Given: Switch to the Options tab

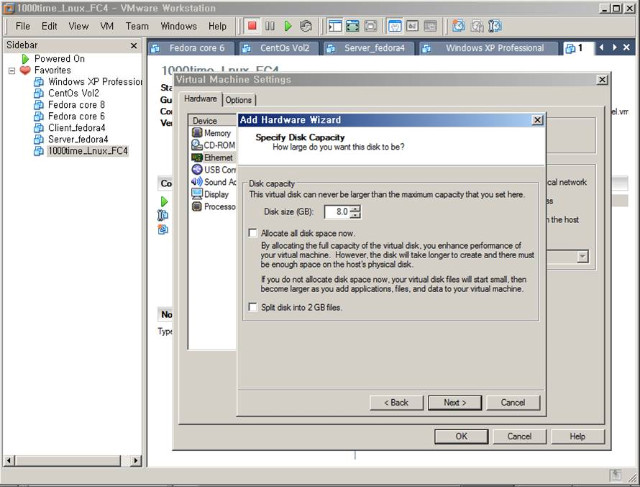Looking at the screenshot, I should point(239,100).
